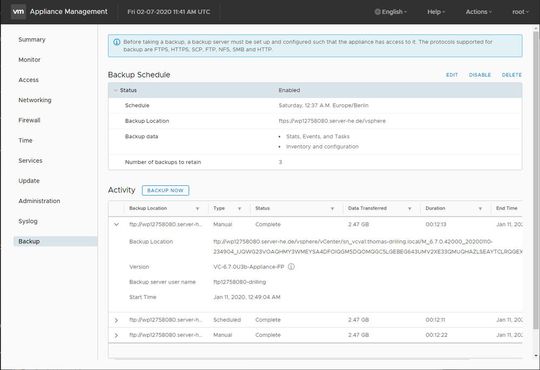This screenshot has width=540, height=370.
Task: Click DELETE for the backup schedule
Action: click(511, 75)
